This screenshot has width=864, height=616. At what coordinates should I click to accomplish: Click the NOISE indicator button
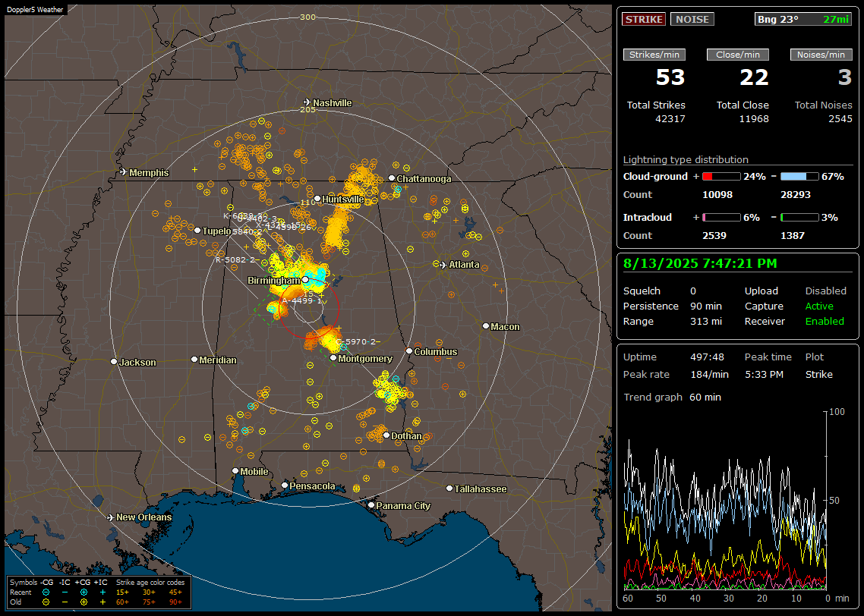[x=692, y=19]
